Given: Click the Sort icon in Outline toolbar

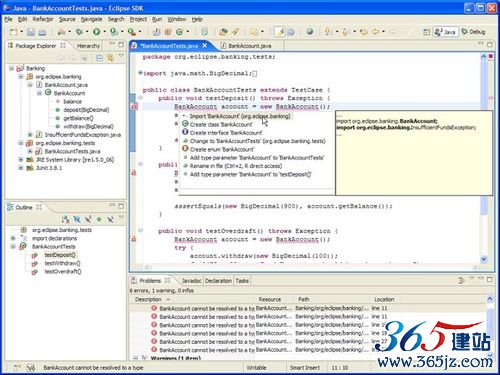Looking at the screenshot, I should (x=66, y=219).
